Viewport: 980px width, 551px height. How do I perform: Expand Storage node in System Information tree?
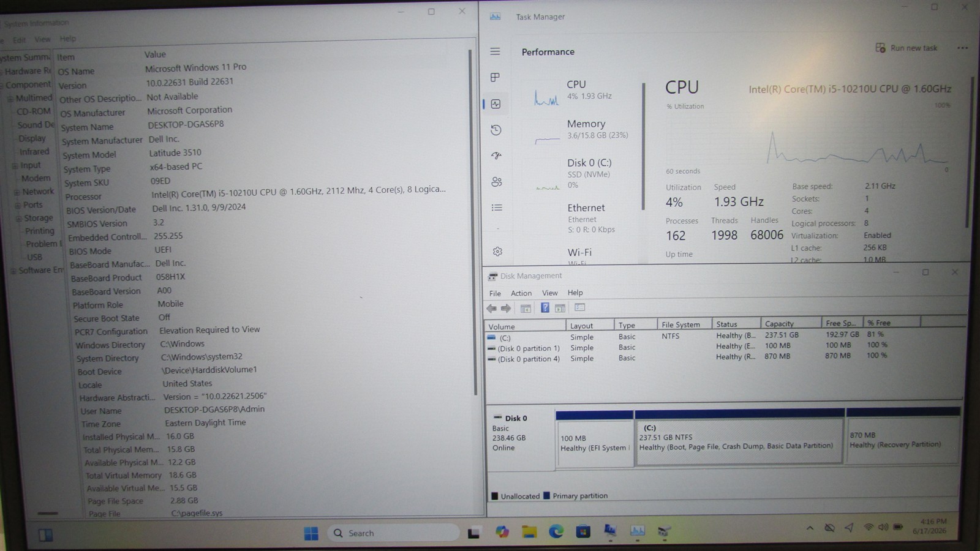point(18,219)
